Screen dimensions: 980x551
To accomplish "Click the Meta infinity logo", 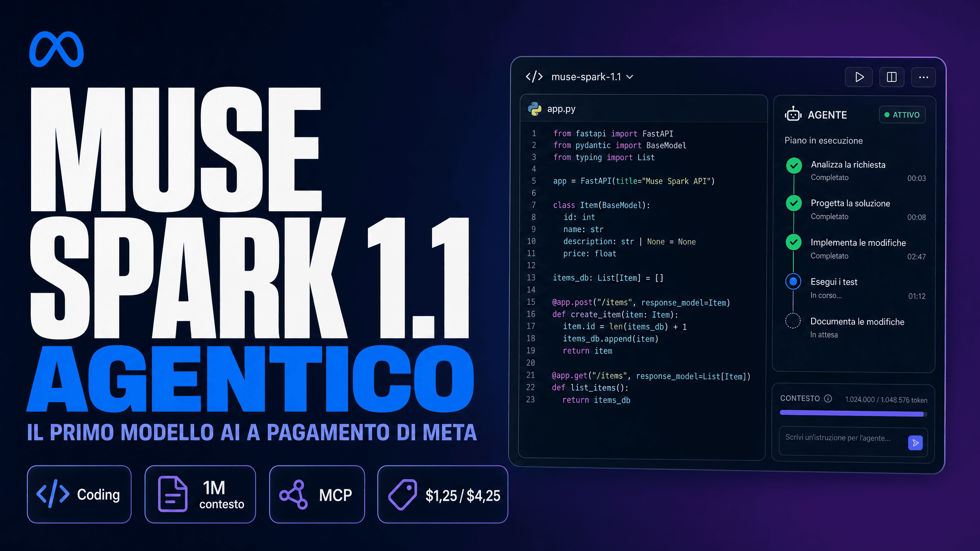I will 56,49.
